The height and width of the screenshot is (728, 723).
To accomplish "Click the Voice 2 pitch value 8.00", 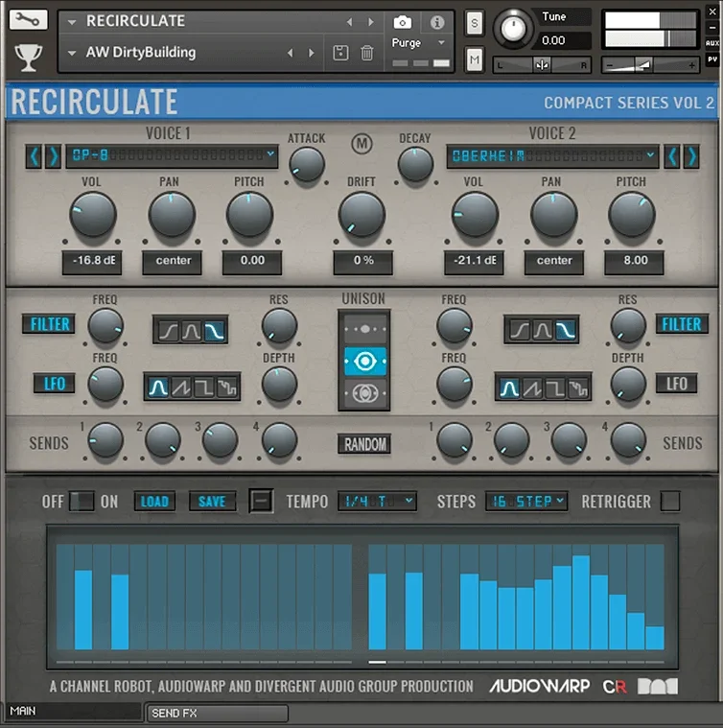I will coord(634,262).
